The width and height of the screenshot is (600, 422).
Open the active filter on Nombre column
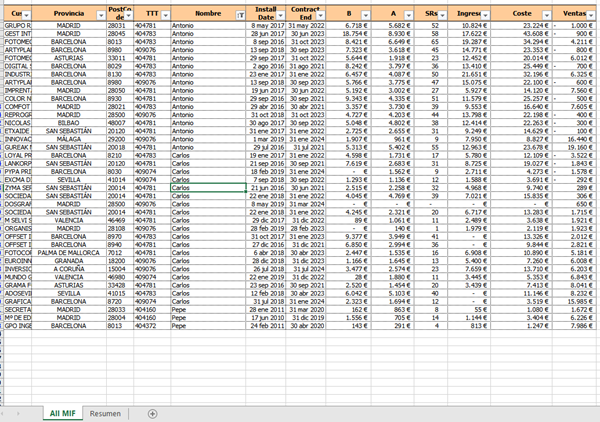coord(238,16)
